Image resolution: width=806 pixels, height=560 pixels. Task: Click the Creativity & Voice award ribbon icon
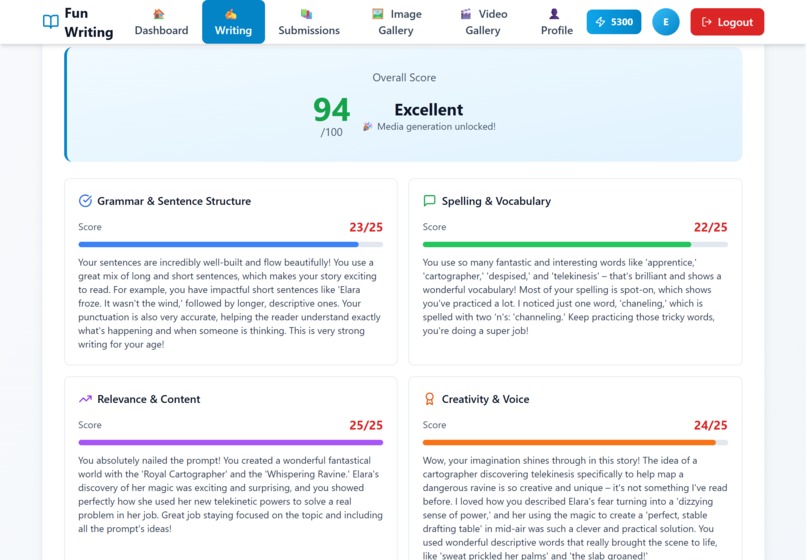[x=429, y=399]
